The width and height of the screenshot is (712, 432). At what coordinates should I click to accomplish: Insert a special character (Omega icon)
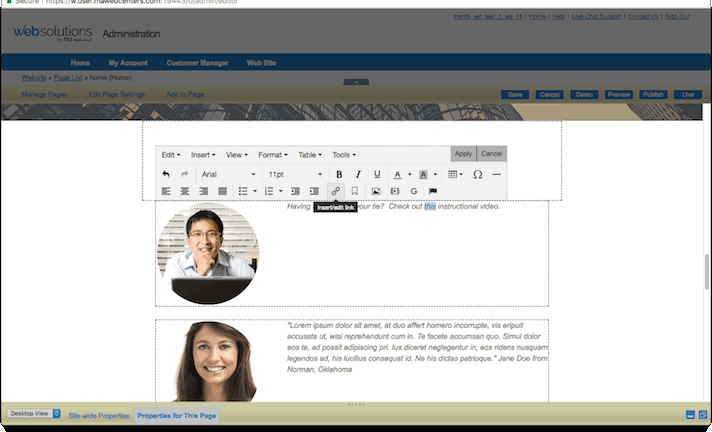(478, 174)
